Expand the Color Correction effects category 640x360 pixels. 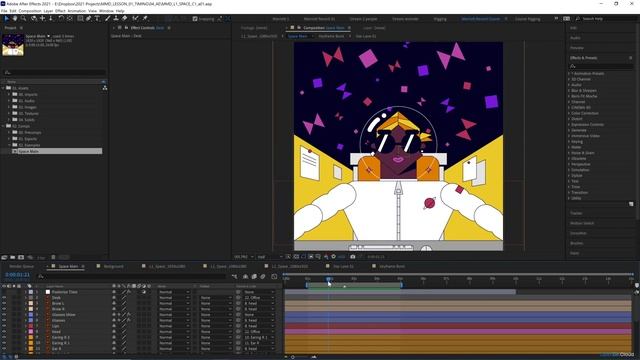[x=569, y=113]
